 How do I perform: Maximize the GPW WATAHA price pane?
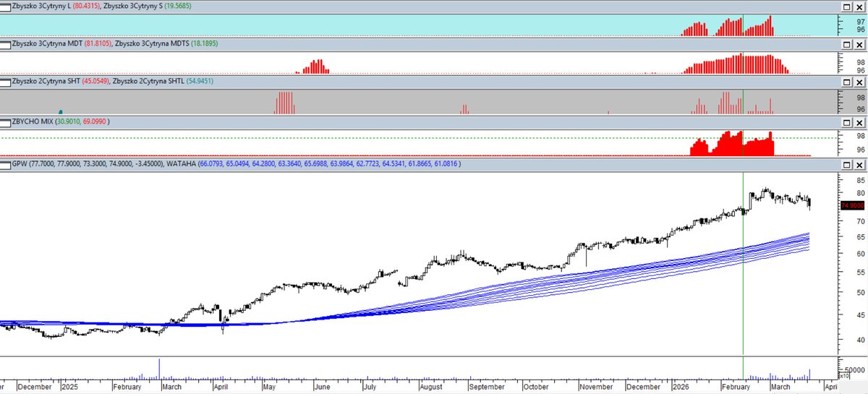(x=848, y=165)
